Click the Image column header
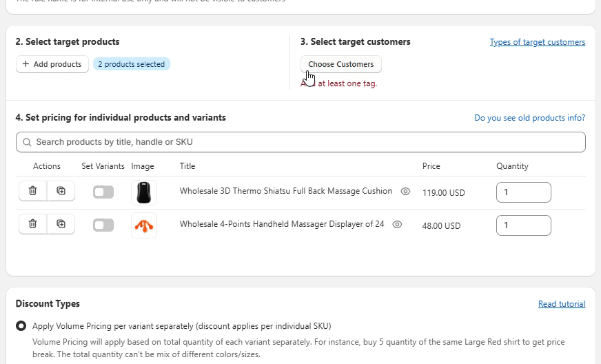Image resolution: width=601 pixels, height=364 pixels. pos(143,166)
